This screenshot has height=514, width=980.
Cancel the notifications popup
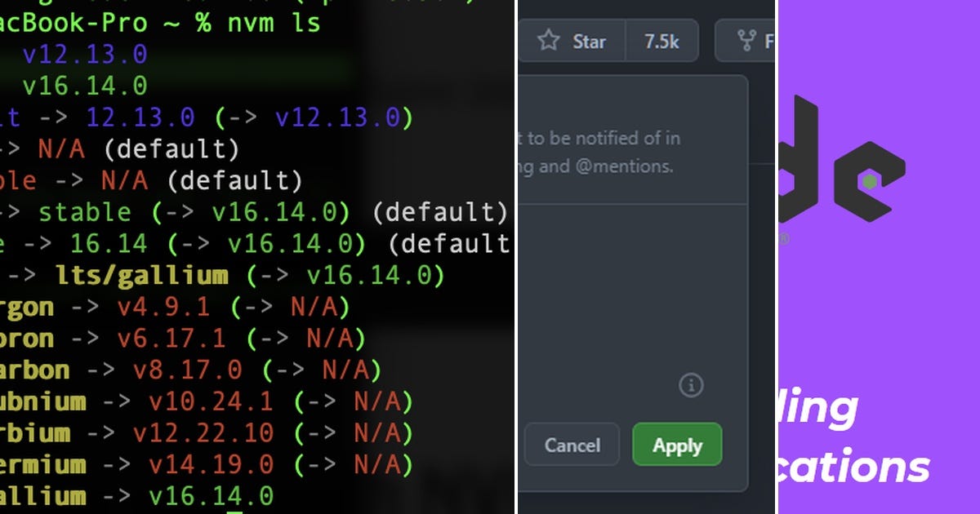pyautogui.click(x=572, y=445)
